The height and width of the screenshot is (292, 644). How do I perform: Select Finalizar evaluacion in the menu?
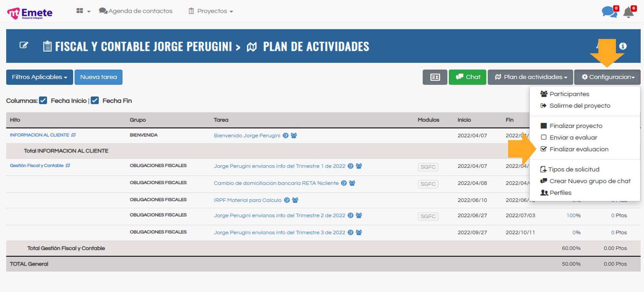(x=579, y=149)
